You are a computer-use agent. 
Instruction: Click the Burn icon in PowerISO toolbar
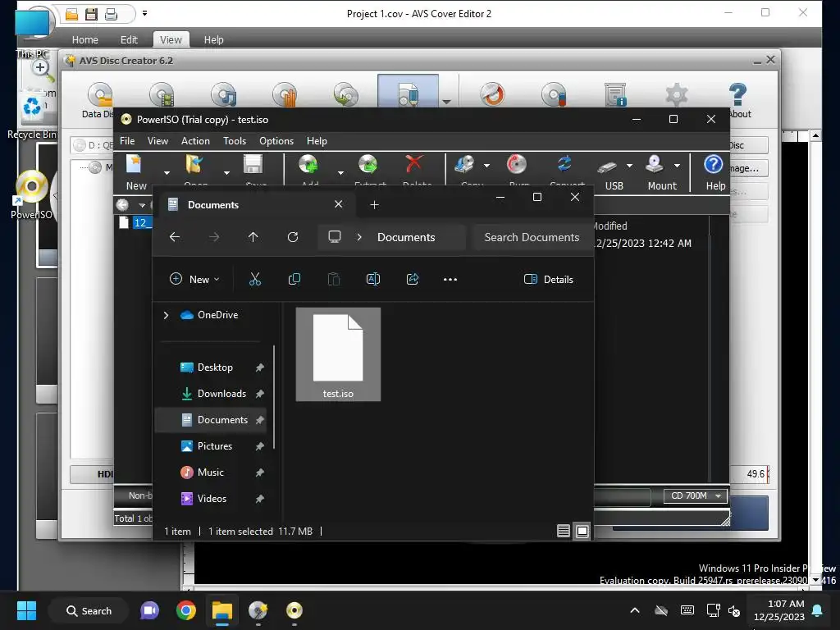tap(517, 164)
